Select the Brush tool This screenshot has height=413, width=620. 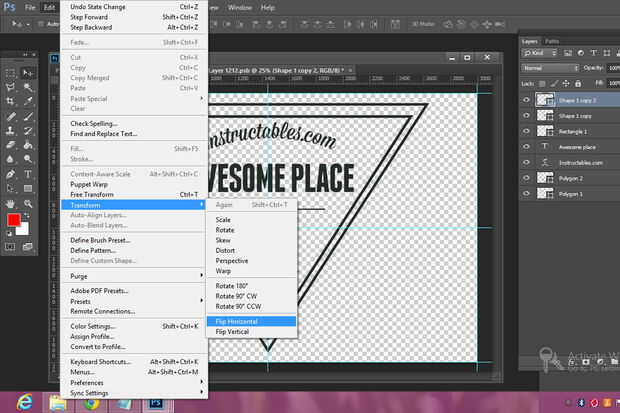(x=28, y=116)
